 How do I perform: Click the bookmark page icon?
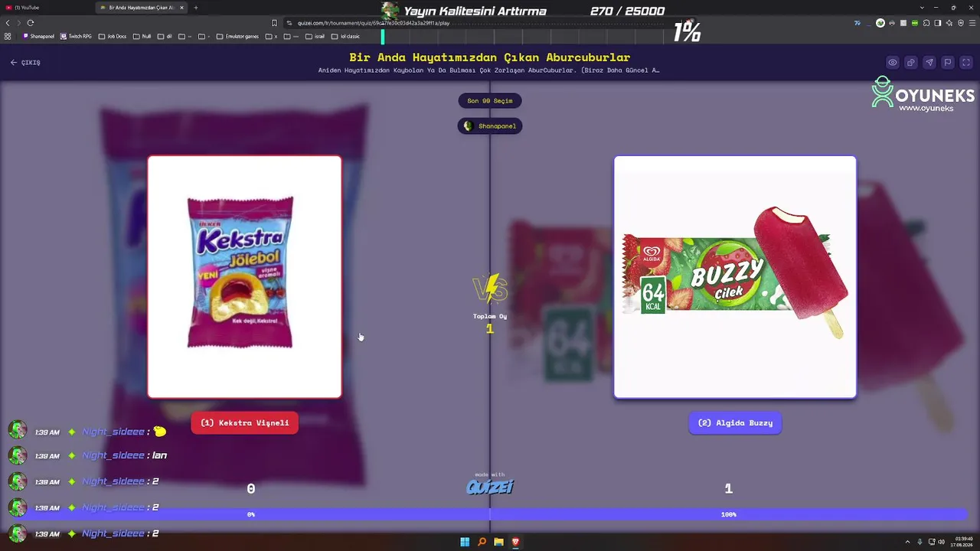click(275, 23)
